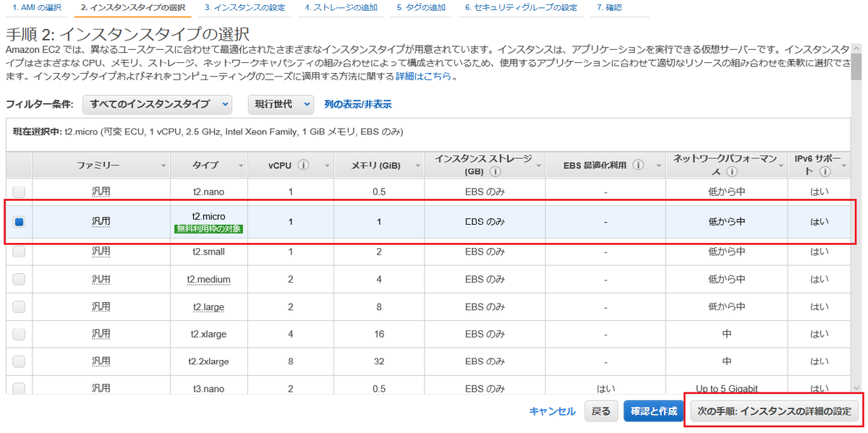The height and width of the screenshot is (433, 868).
Task: Open 現行世代 generation dropdown
Action: [281, 104]
